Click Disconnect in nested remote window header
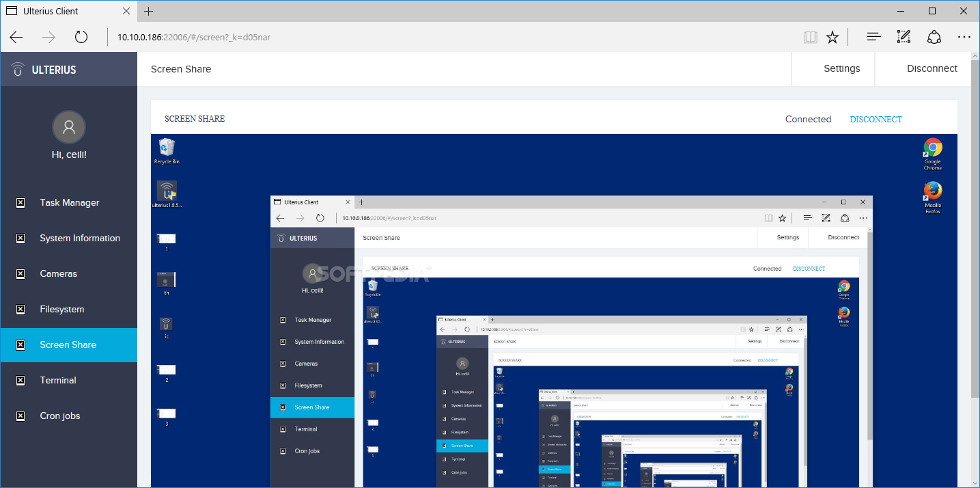The image size is (980, 488). [843, 238]
